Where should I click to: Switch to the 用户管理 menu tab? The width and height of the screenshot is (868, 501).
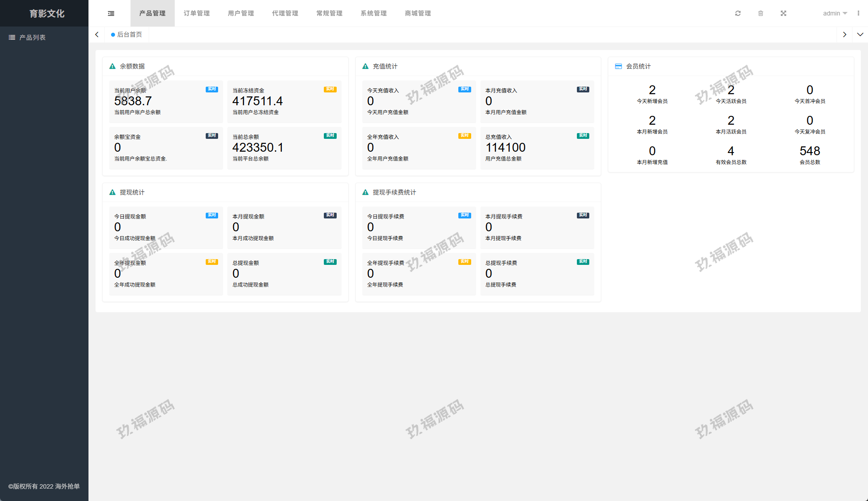click(x=241, y=13)
